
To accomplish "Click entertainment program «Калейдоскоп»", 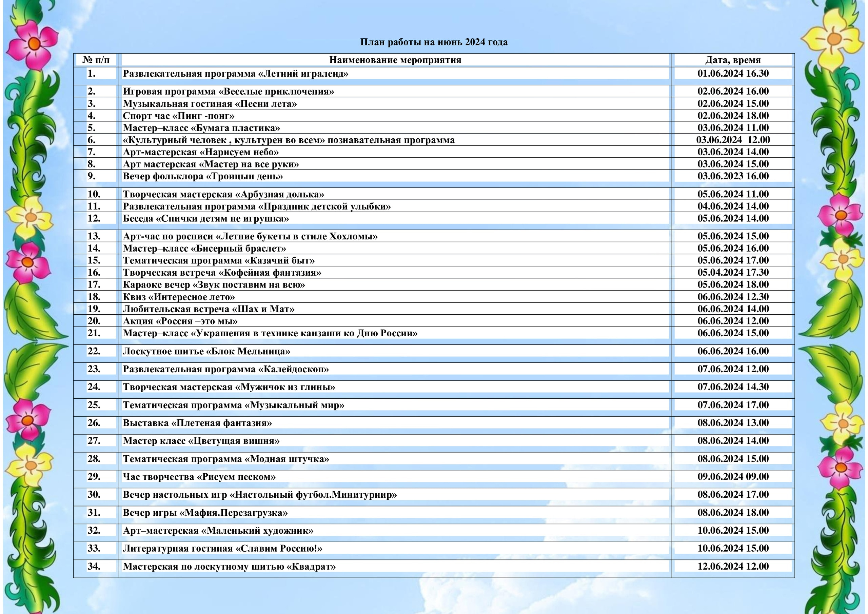I will click(226, 369).
